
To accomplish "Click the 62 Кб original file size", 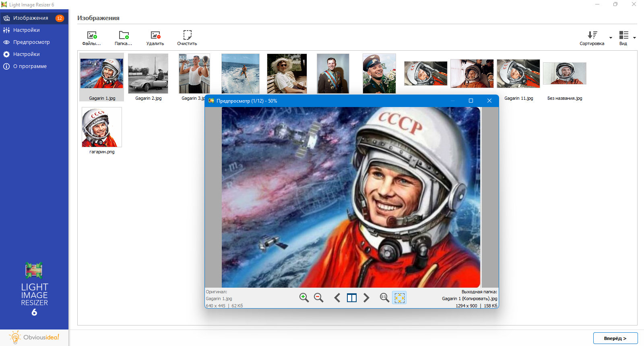I will (x=237, y=306).
